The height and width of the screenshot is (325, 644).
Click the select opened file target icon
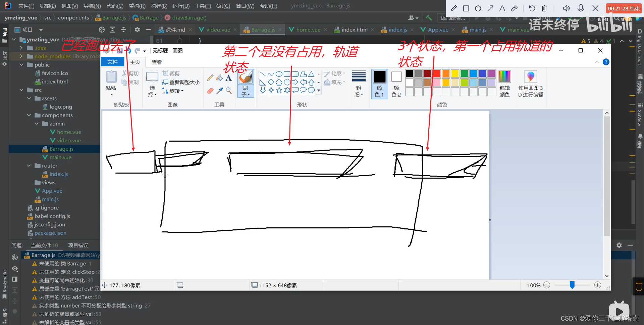click(102, 30)
